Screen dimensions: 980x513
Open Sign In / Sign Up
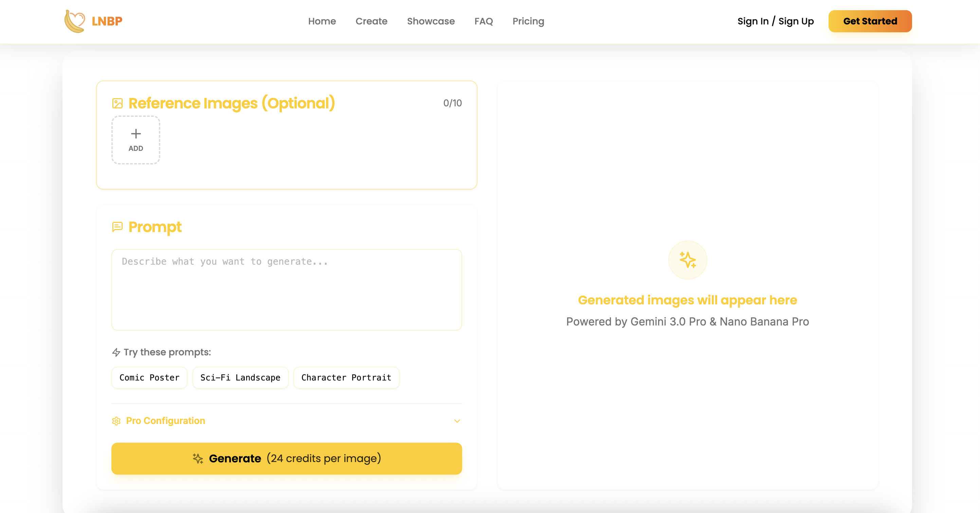click(775, 21)
